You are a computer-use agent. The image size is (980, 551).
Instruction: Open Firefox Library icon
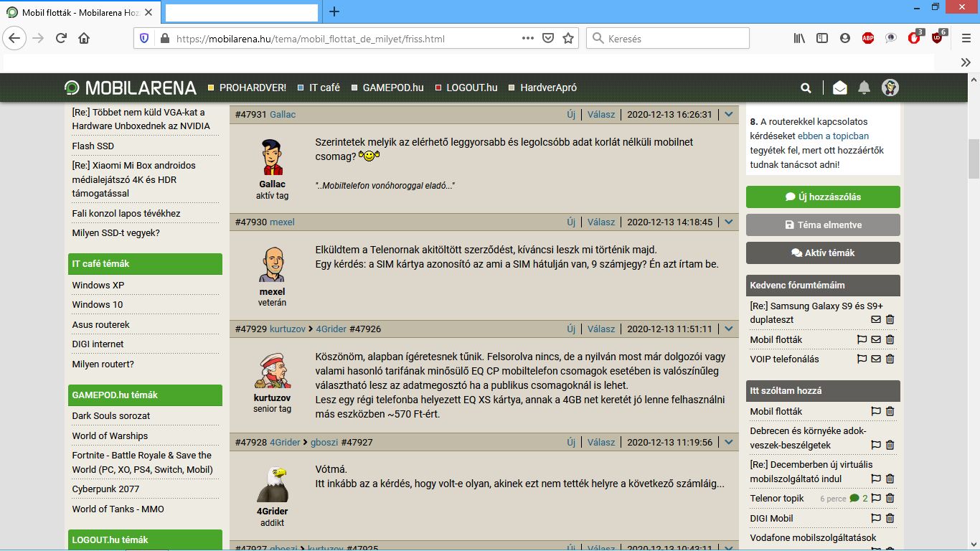pos(799,39)
